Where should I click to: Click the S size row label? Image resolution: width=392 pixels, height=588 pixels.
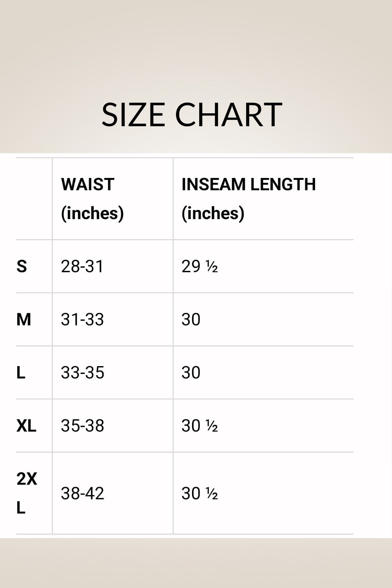coord(22,267)
